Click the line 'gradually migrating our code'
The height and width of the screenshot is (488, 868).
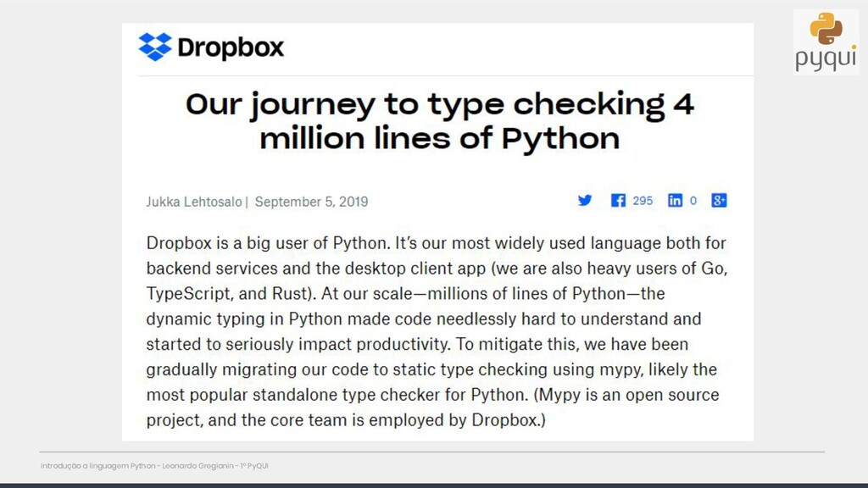pyautogui.click(x=431, y=369)
